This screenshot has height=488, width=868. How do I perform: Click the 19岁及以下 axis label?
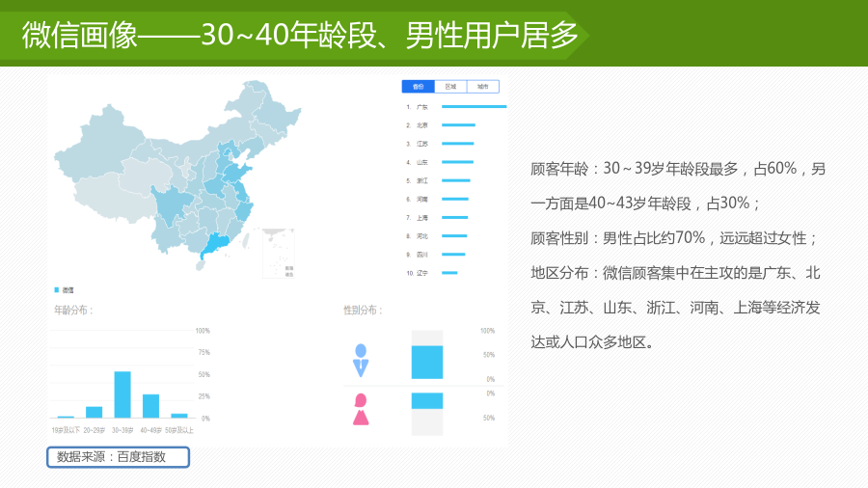66,430
